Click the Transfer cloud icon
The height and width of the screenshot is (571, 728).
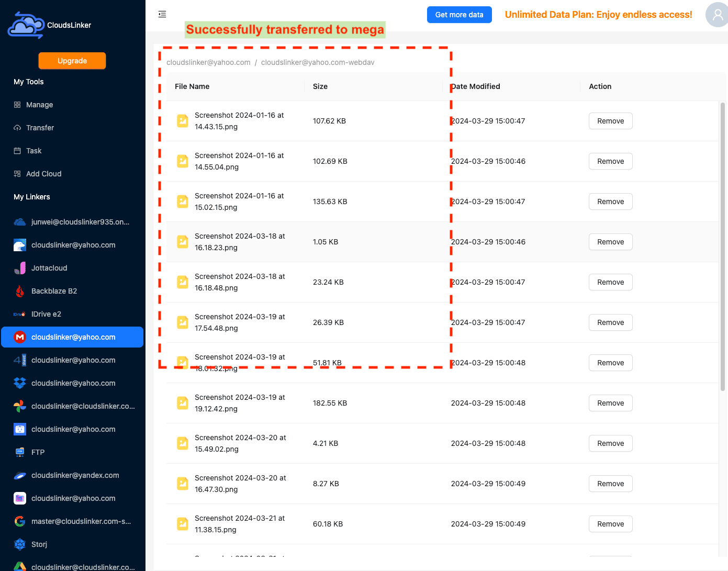tap(17, 128)
